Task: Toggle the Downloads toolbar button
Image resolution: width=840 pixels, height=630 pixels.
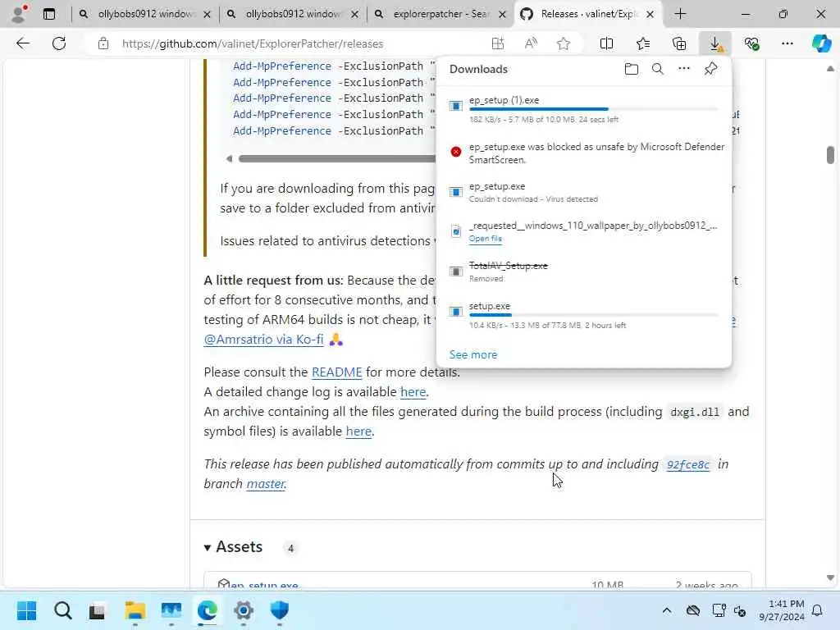Action: [715, 43]
